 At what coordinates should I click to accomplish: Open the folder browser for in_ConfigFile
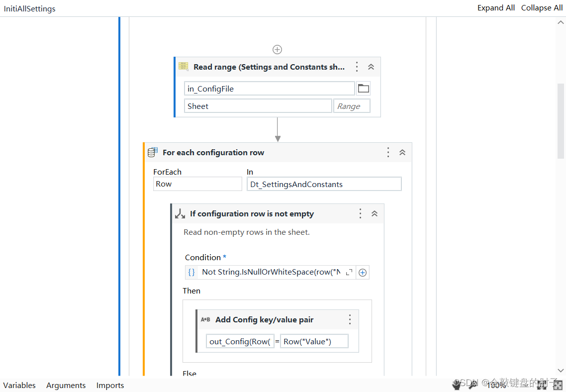pos(363,88)
